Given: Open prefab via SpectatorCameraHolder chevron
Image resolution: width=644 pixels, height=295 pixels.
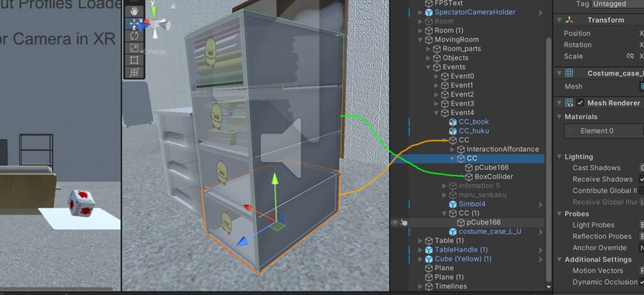Looking at the screenshot, I should pos(540,13).
